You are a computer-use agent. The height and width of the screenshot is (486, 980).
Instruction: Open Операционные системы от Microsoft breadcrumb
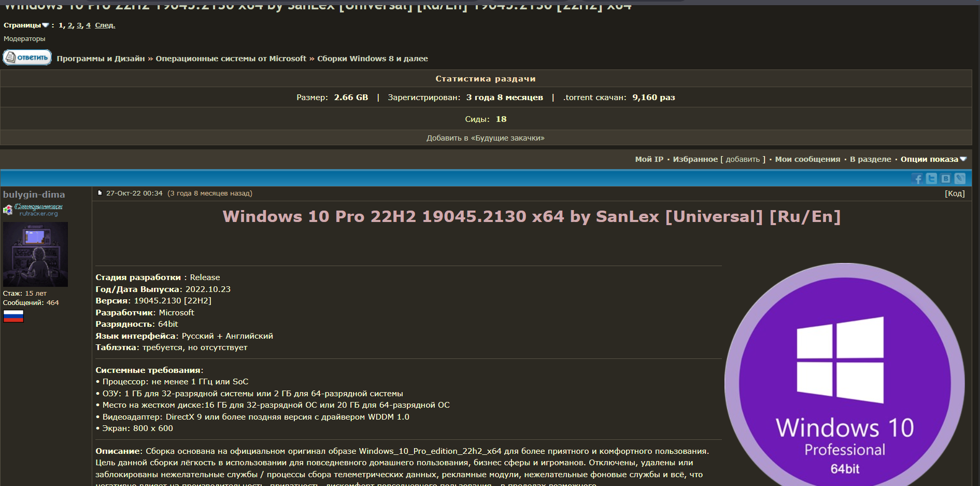click(231, 59)
